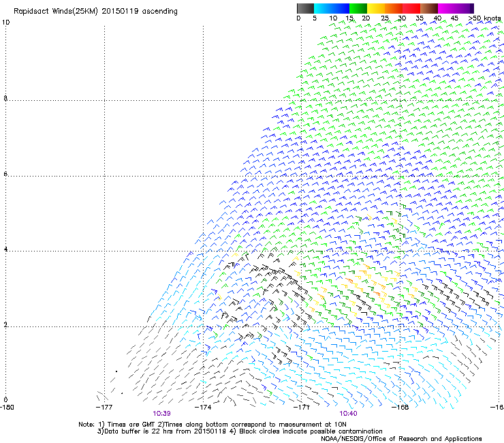Viewport: 504px width, 443px height.
Task: Click the brown 35-40 knots legend swatch
Action: pos(429,8)
